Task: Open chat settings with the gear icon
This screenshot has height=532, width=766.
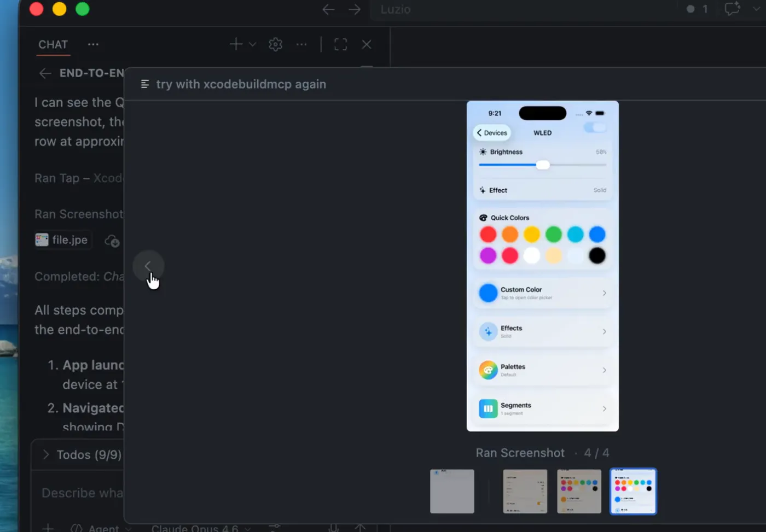Action: [x=275, y=44]
